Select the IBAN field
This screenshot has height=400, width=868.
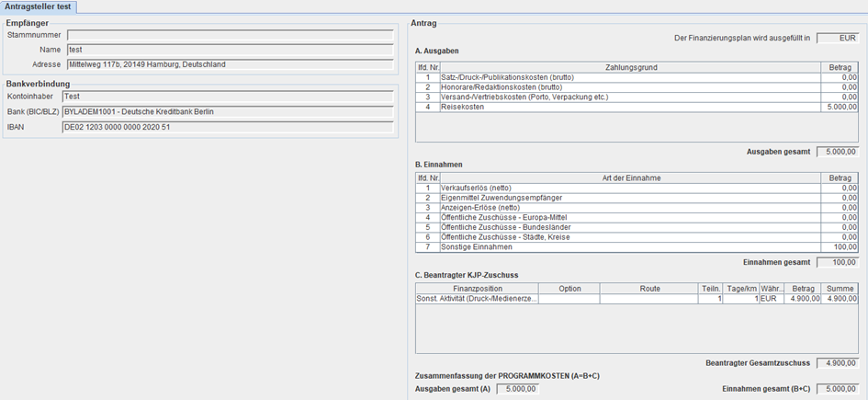click(x=227, y=128)
